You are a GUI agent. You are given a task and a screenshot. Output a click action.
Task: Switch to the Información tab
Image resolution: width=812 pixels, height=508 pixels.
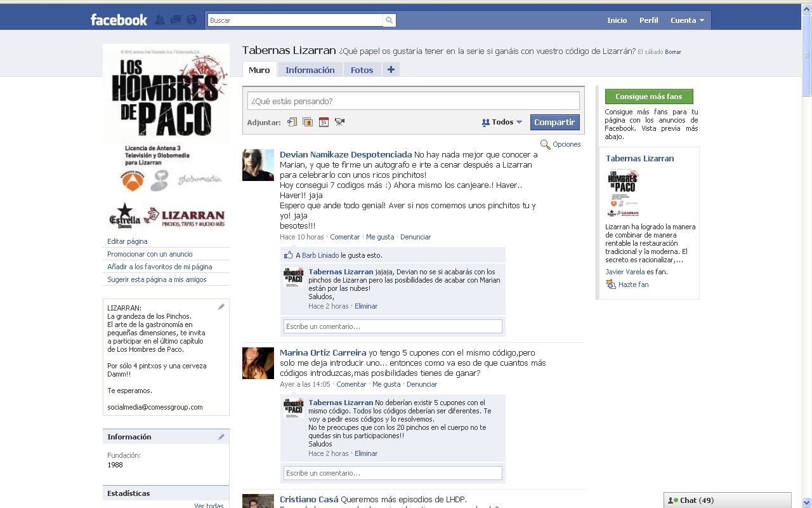click(x=310, y=70)
